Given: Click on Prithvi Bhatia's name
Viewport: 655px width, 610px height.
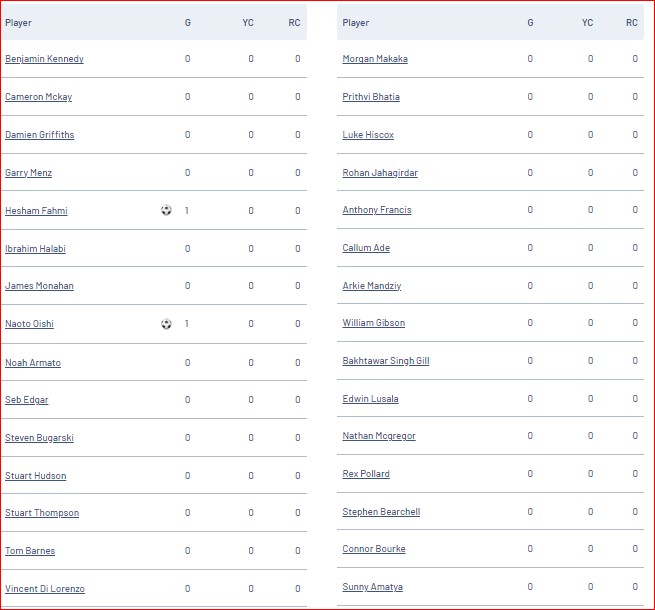Looking at the screenshot, I should click(371, 97).
